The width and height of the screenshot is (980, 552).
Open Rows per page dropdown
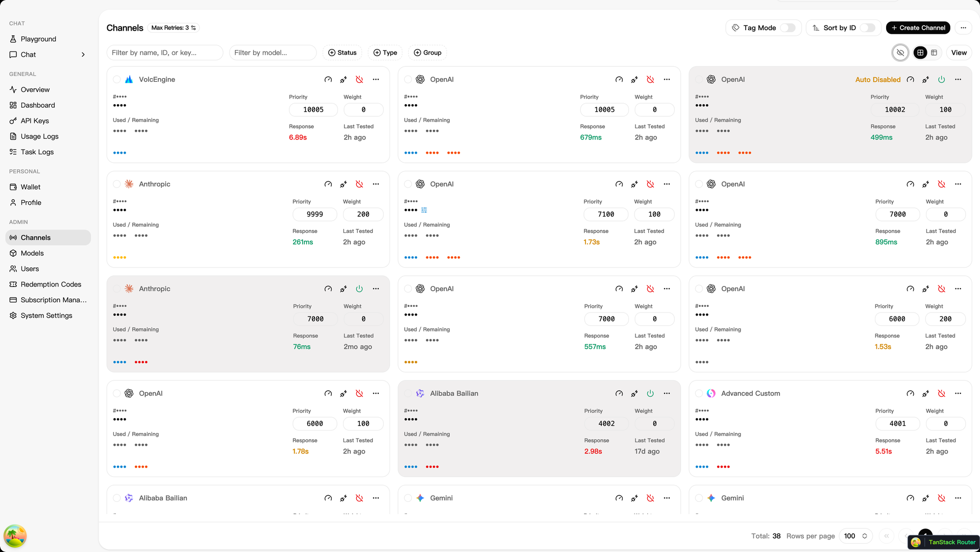coord(855,536)
